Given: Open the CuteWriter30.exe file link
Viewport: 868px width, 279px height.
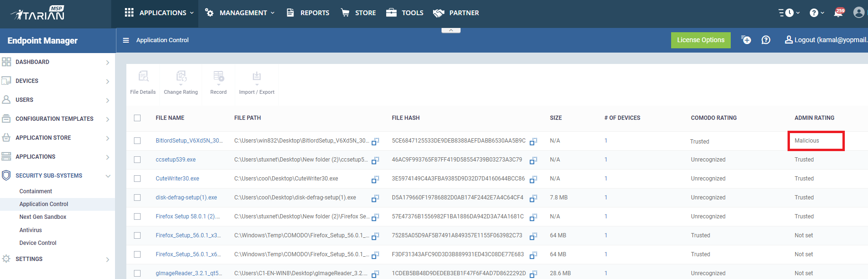Looking at the screenshot, I should click(177, 179).
